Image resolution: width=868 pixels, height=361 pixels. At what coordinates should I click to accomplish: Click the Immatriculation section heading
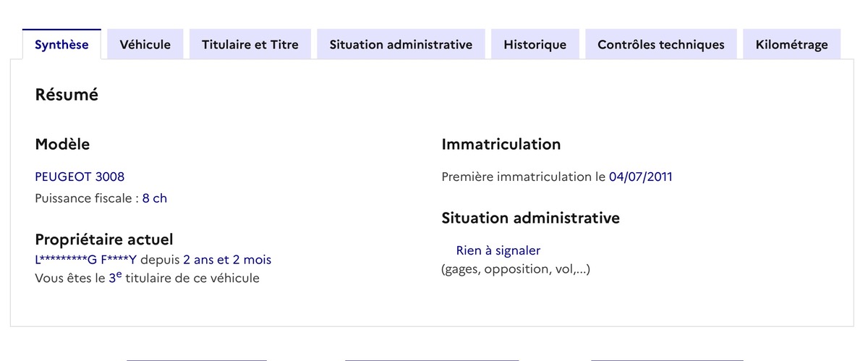(x=501, y=144)
